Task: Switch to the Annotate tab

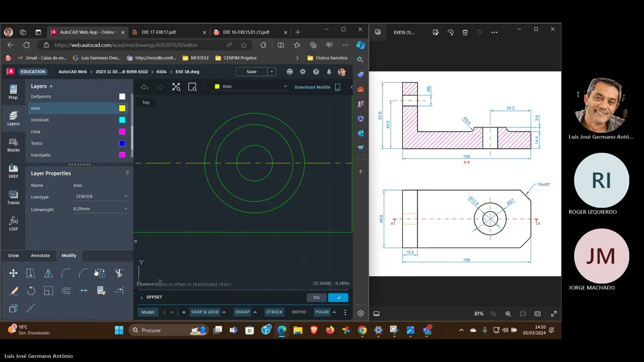Action: [x=40, y=255]
